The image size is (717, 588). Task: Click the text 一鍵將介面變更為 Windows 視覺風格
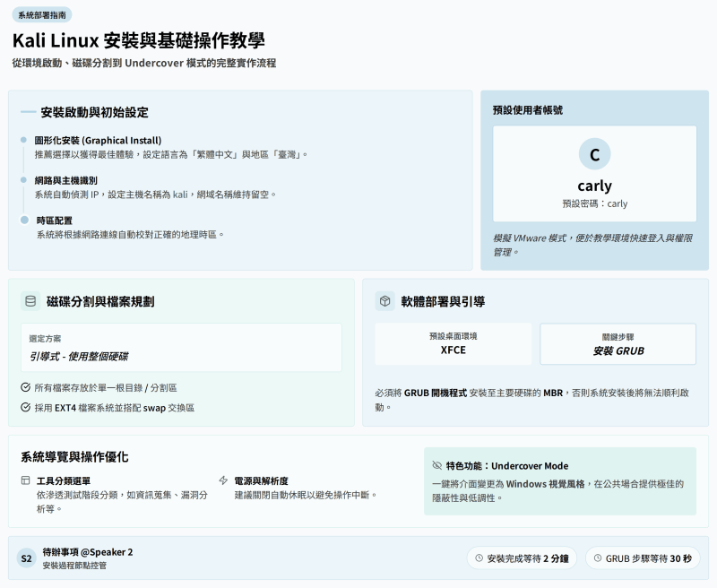[557, 490]
